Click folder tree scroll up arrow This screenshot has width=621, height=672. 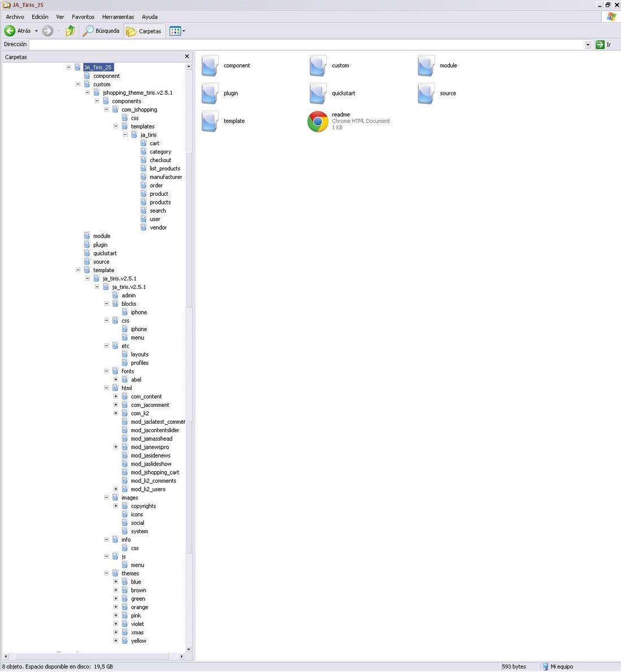coord(189,67)
